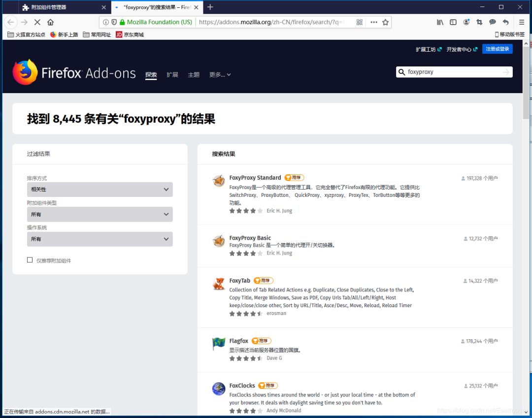
Task: Open the Library toolbar icon
Action: click(440, 22)
